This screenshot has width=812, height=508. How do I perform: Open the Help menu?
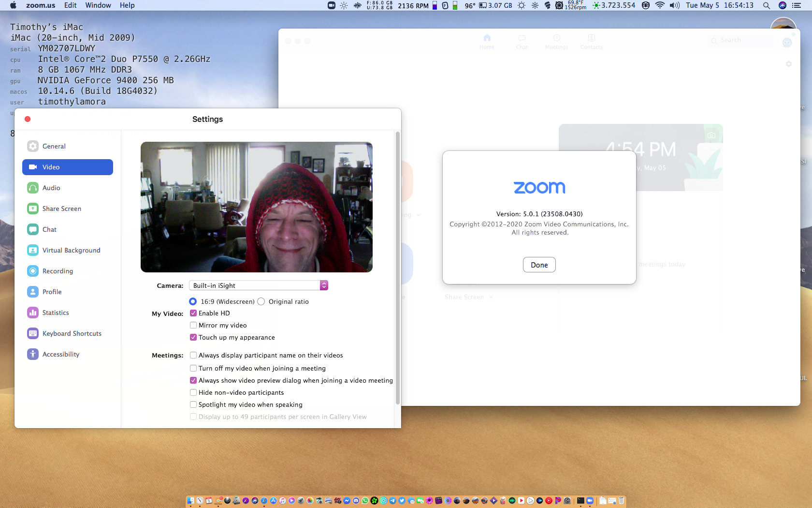coord(127,5)
